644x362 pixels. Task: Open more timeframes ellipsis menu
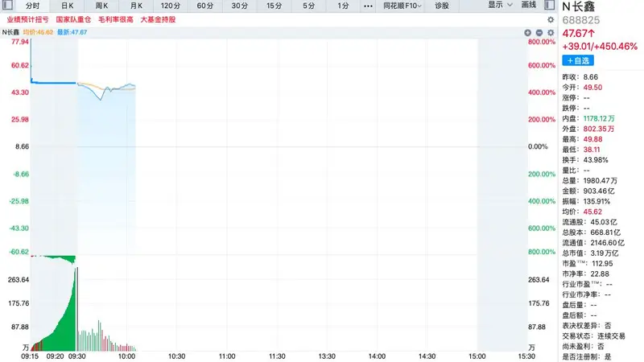tap(368, 6)
